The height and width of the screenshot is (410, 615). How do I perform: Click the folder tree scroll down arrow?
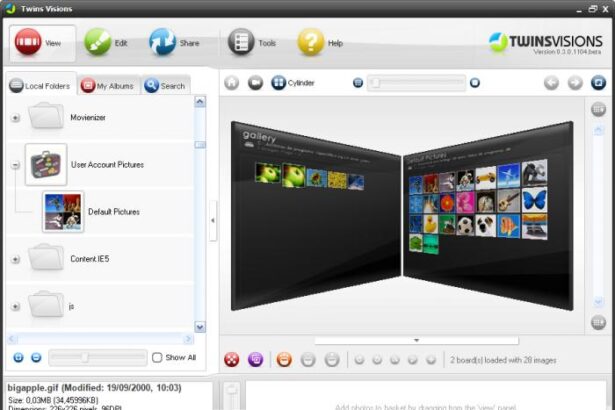[200, 326]
